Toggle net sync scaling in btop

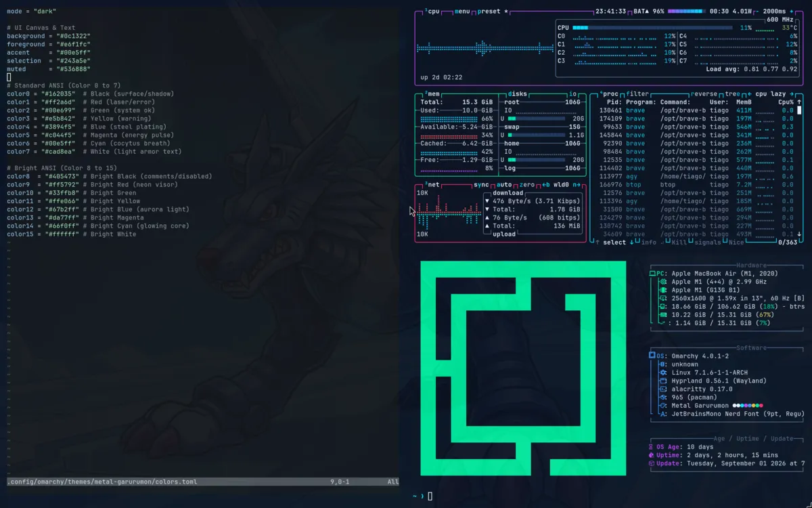(481, 184)
